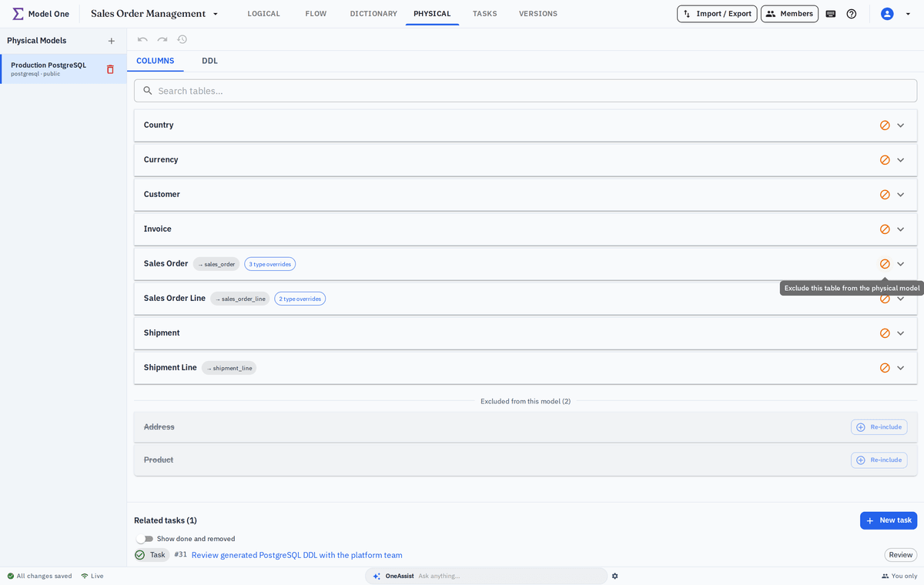Image resolution: width=924 pixels, height=585 pixels.
Task: Re-include the Address table
Action: 879,427
